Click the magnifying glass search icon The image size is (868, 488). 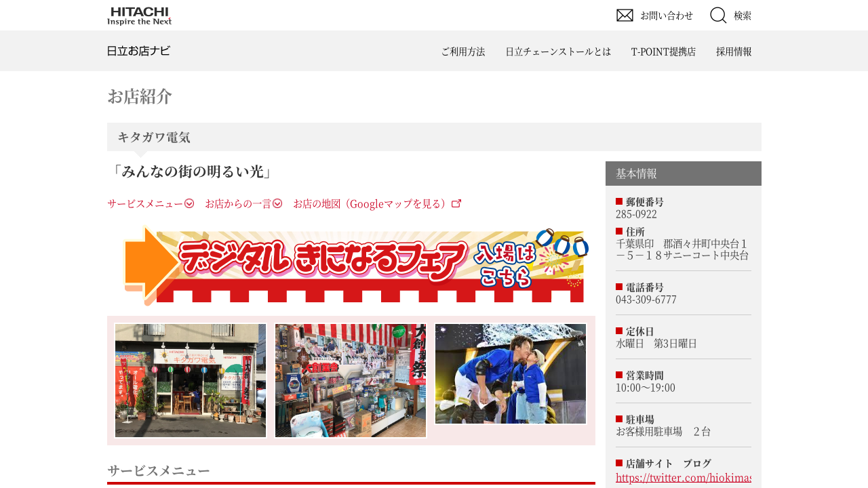point(718,15)
